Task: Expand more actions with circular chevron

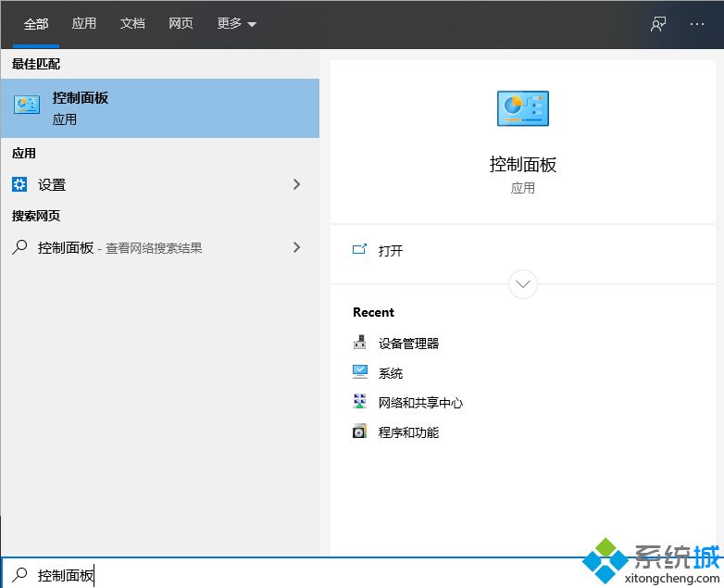Action: (523, 283)
